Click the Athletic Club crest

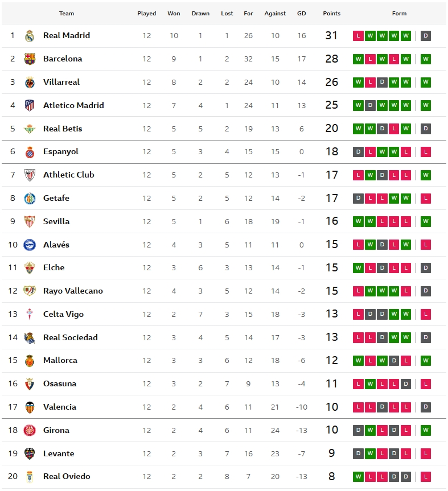coord(30,175)
